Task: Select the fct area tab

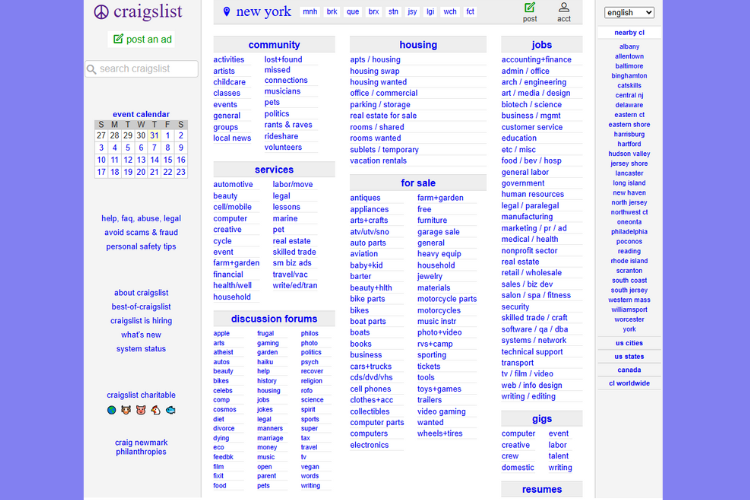Action: (x=470, y=11)
